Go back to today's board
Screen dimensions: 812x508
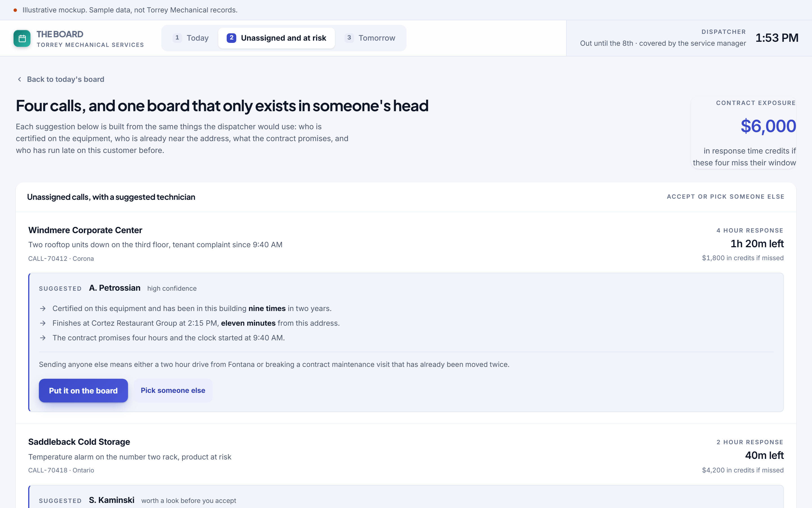coord(61,79)
